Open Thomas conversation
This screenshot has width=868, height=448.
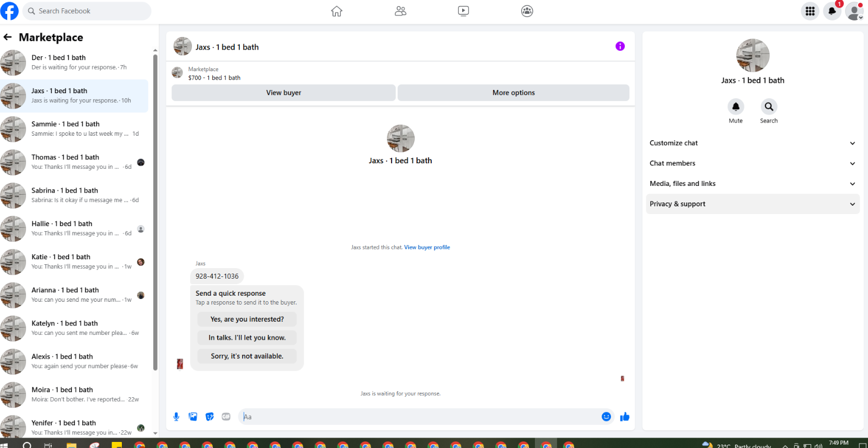[x=74, y=162]
